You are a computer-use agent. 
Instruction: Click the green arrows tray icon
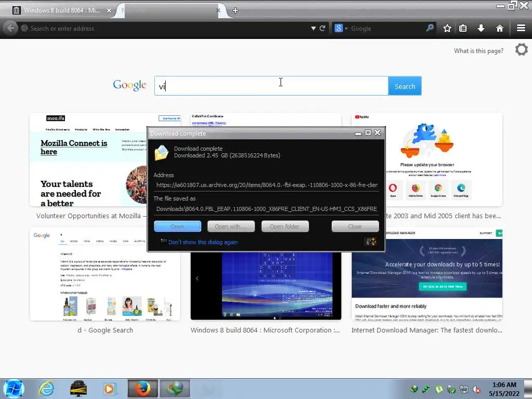tap(426, 390)
